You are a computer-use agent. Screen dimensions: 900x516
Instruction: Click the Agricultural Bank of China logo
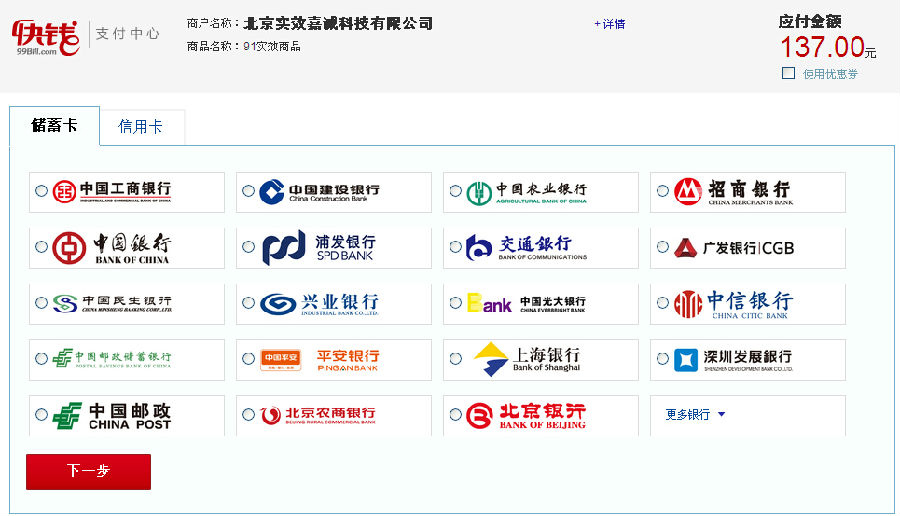click(x=527, y=191)
